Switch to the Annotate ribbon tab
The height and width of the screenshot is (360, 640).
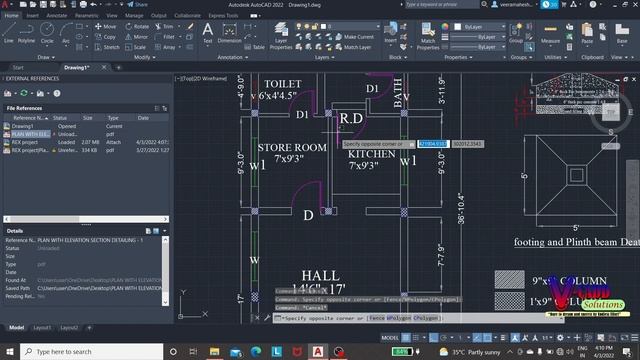tap(56, 16)
